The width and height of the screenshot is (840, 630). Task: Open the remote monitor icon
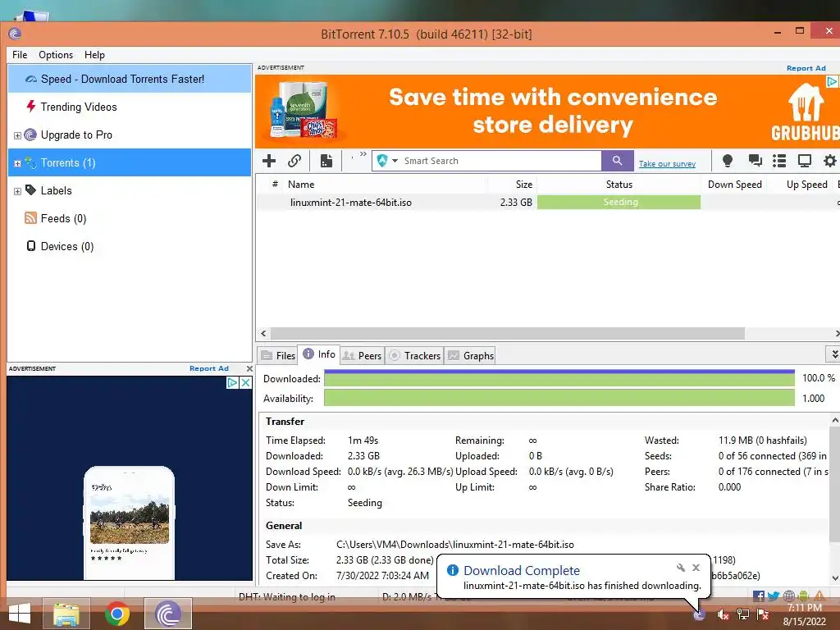(x=805, y=161)
